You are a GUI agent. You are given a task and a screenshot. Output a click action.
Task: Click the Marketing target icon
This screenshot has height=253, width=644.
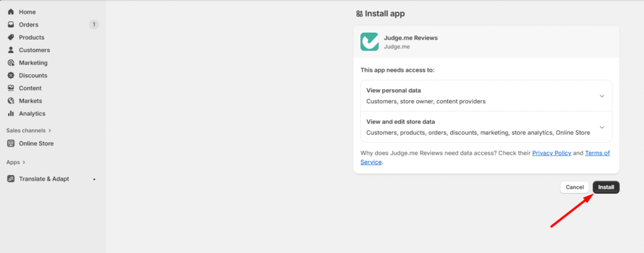[11, 63]
